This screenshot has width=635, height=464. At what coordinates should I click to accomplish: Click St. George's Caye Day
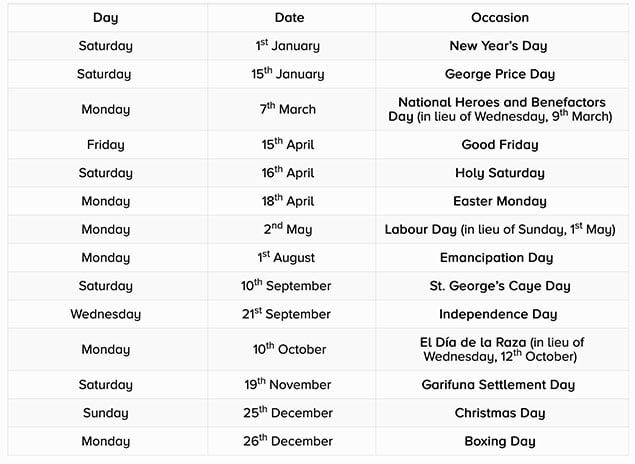point(499,286)
